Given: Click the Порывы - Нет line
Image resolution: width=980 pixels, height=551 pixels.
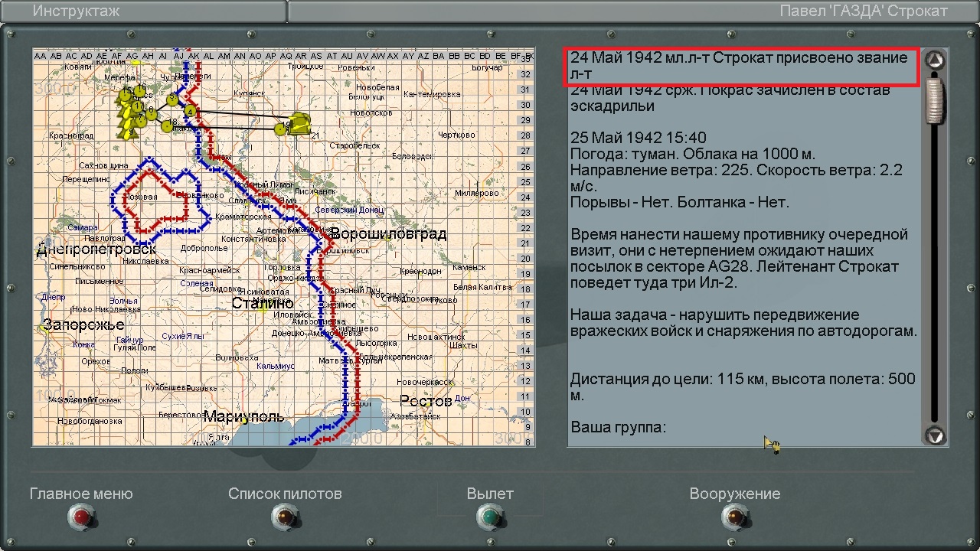Looking at the screenshot, I should (x=679, y=203).
